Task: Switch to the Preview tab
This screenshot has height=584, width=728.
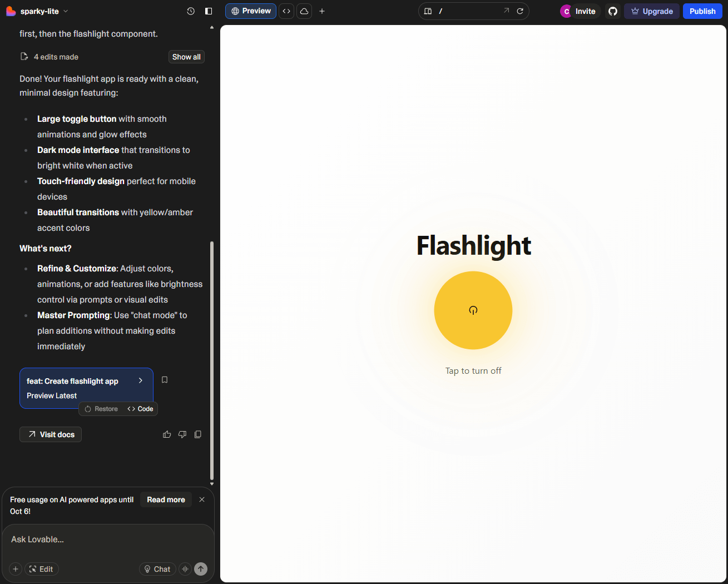Action: pos(250,11)
